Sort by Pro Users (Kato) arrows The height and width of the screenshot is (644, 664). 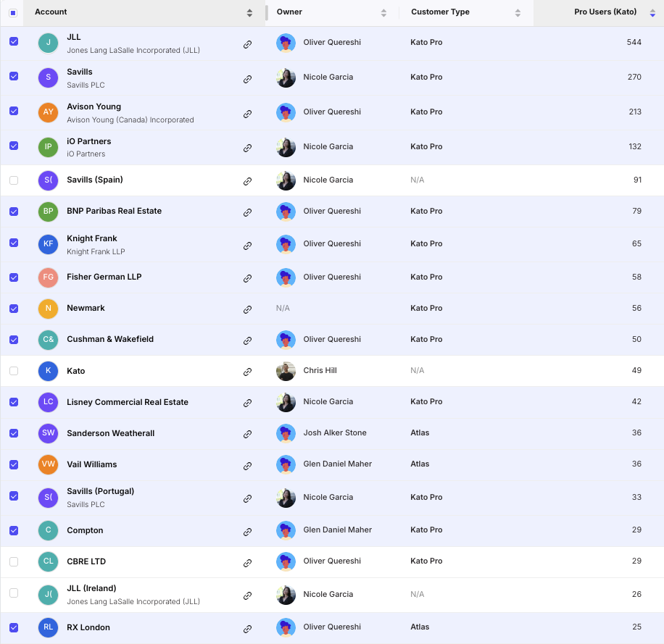click(652, 13)
